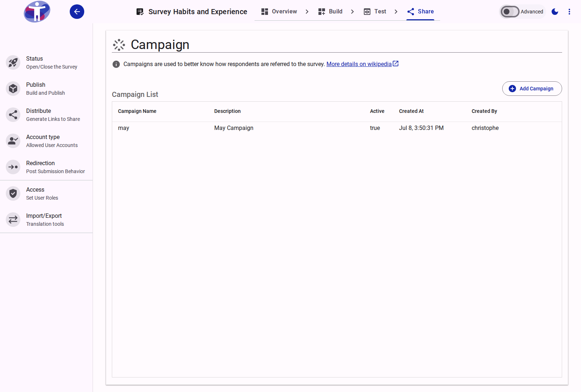Click the Campaign heading sparkle icon
Viewport: 581px width, 392px height.
(x=119, y=45)
